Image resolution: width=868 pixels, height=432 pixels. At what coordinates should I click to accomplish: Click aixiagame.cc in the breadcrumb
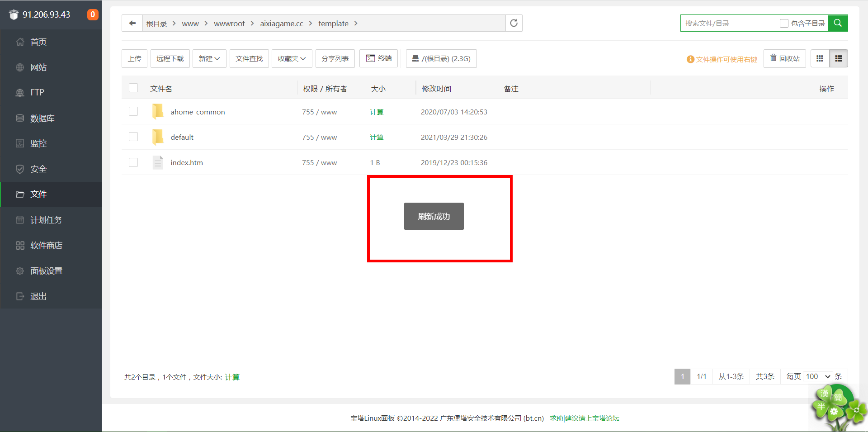coord(282,24)
